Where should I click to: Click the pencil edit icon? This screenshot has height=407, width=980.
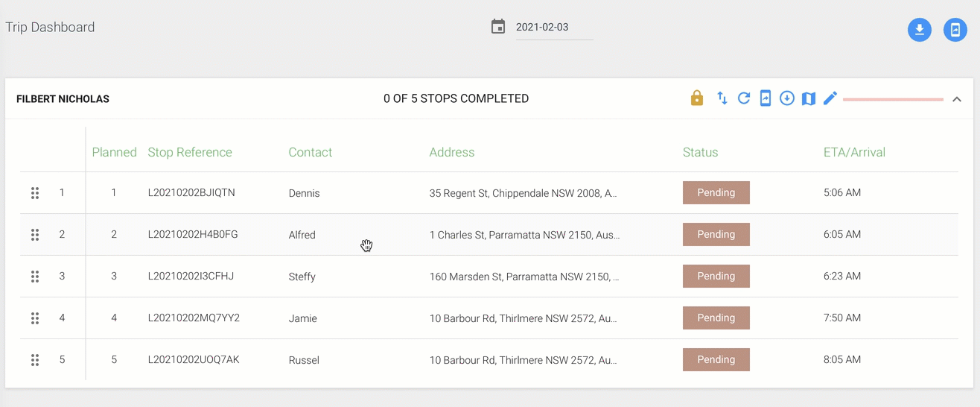tap(830, 98)
